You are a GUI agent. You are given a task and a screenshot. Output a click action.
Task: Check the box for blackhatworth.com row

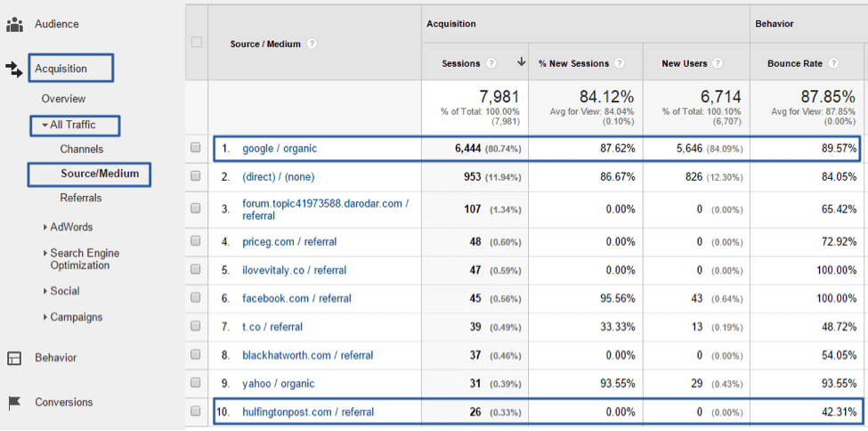click(195, 354)
